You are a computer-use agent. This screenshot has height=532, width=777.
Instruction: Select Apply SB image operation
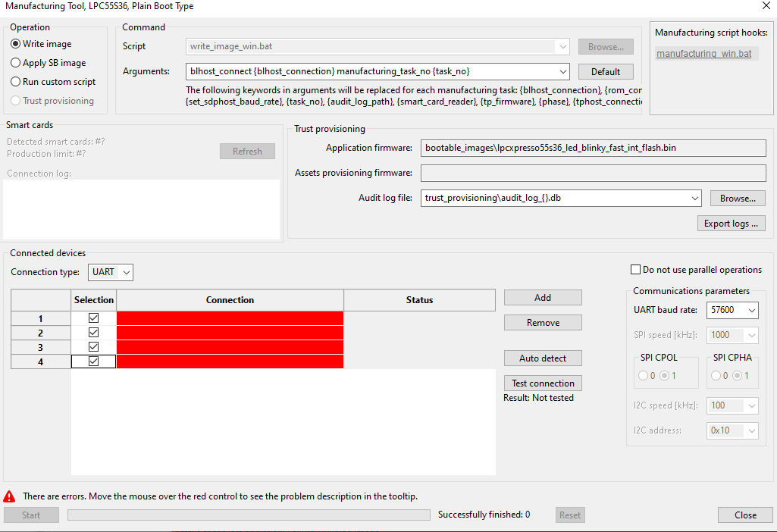tap(16, 63)
